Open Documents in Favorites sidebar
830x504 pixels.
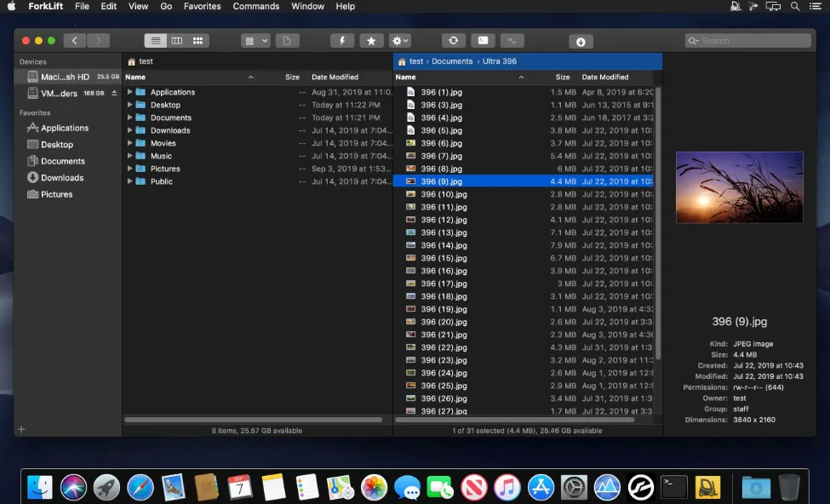(x=62, y=161)
